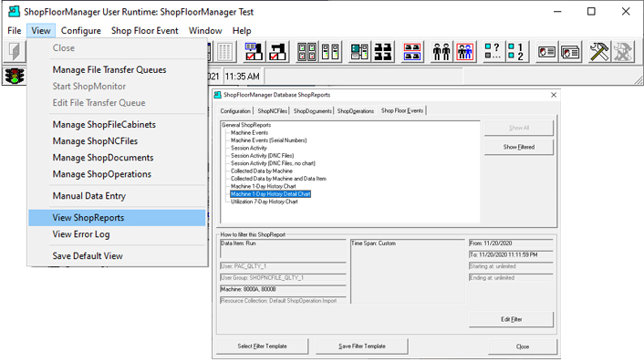Image resolution: width=644 pixels, height=362 pixels.
Task: Select the Session Activity (DNC Files) report
Action: point(262,156)
